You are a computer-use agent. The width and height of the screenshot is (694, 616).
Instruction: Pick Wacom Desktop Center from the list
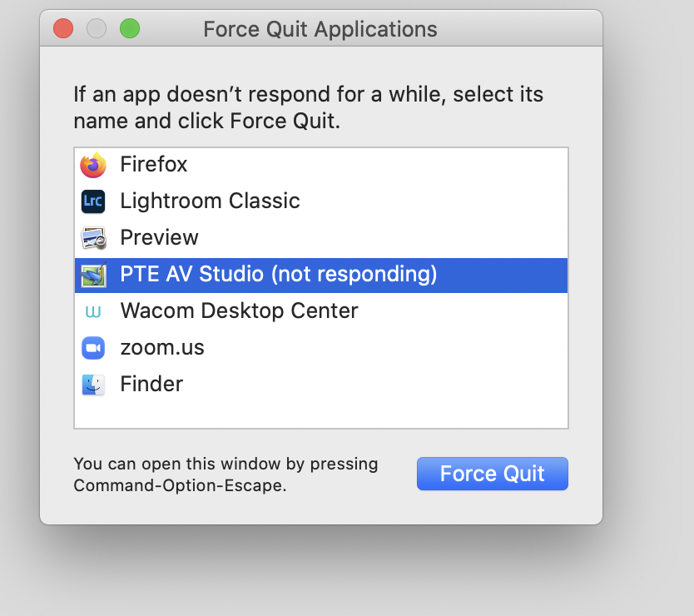(x=239, y=311)
